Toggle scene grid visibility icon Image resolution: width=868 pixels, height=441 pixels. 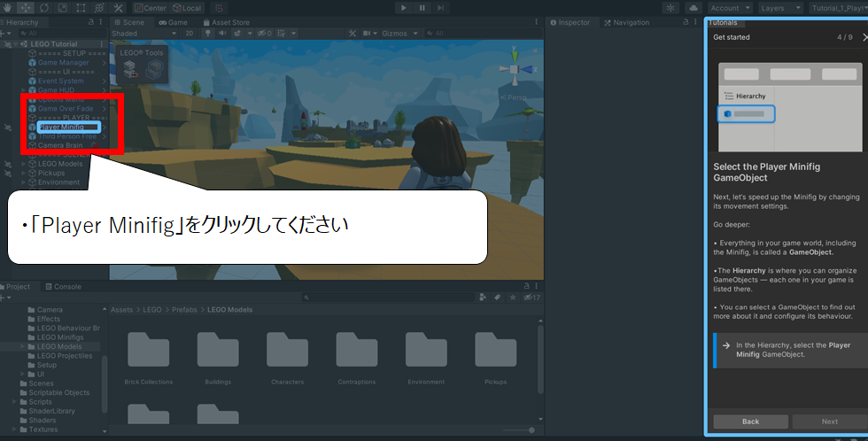tap(282, 33)
